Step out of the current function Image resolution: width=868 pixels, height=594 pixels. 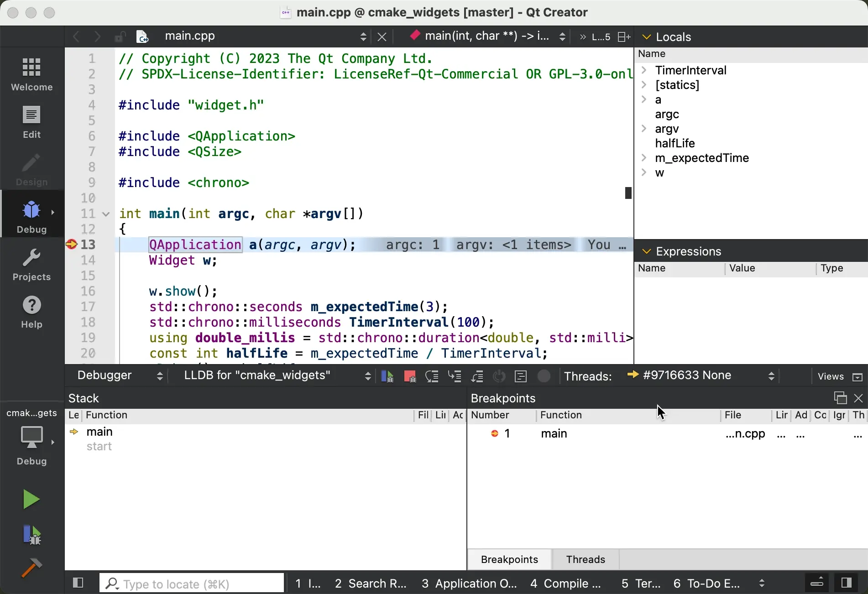(477, 375)
